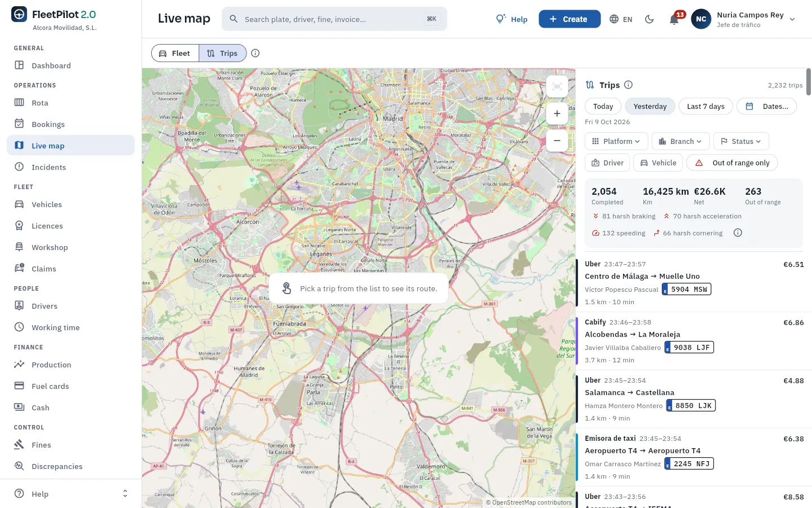Zoom in on the map

(557, 113)
